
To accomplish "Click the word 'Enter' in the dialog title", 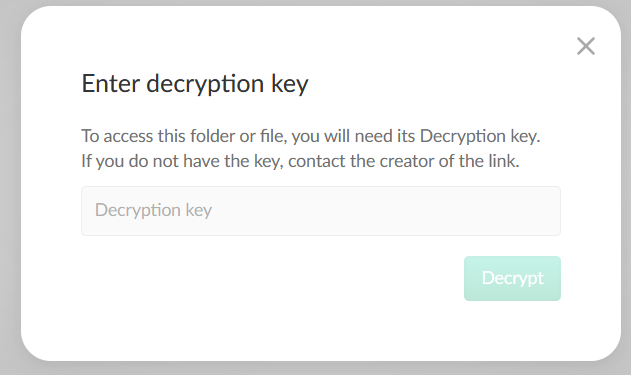I will point(111,83).
